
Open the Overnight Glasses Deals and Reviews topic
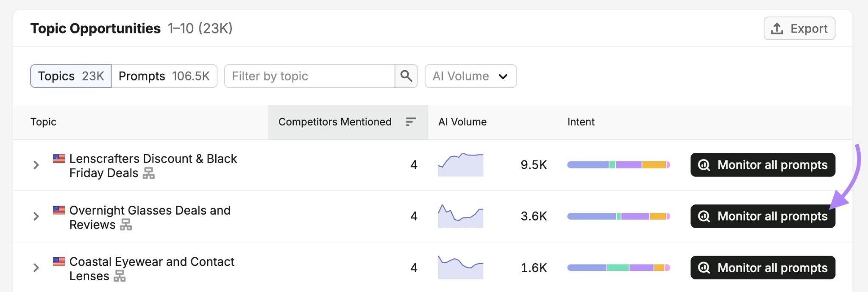[x=150, y=218]
